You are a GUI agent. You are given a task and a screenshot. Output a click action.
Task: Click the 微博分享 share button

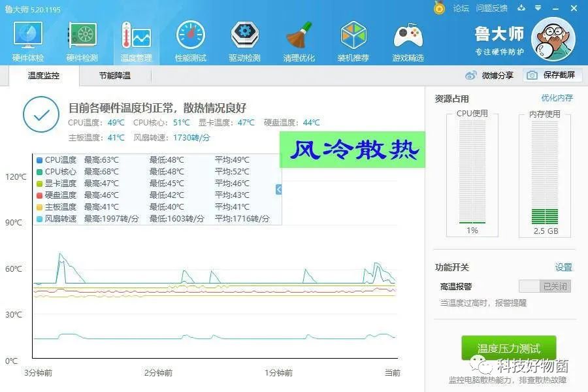tap(489, 75)
